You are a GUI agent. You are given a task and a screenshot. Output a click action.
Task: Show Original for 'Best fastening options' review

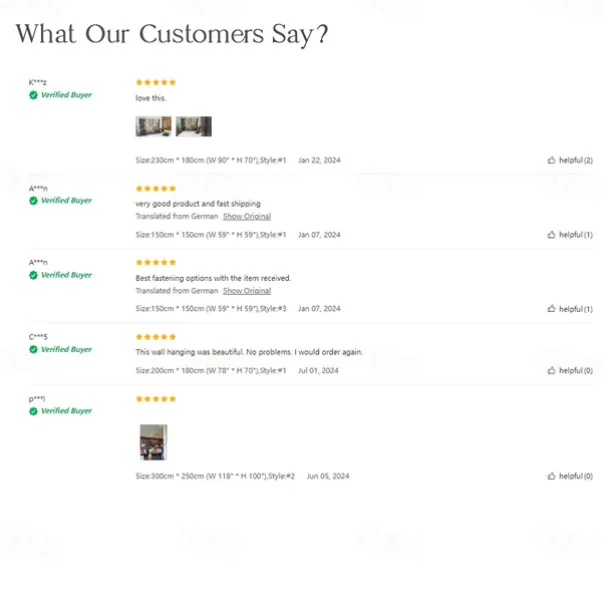(x=246, y=291)
